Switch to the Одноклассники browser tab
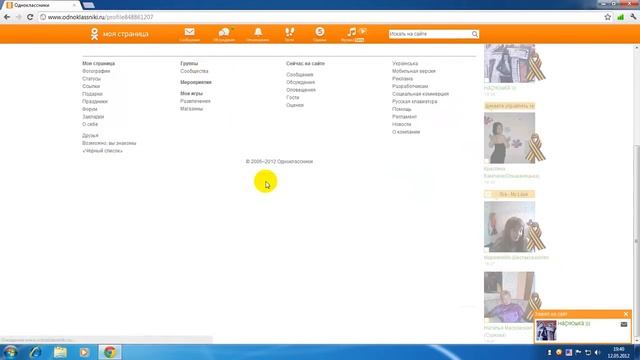 coord(40,5)
